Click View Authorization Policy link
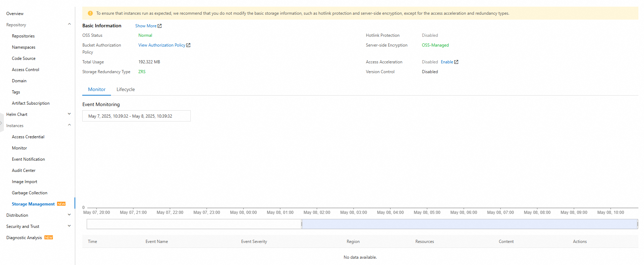 (162, 45)
